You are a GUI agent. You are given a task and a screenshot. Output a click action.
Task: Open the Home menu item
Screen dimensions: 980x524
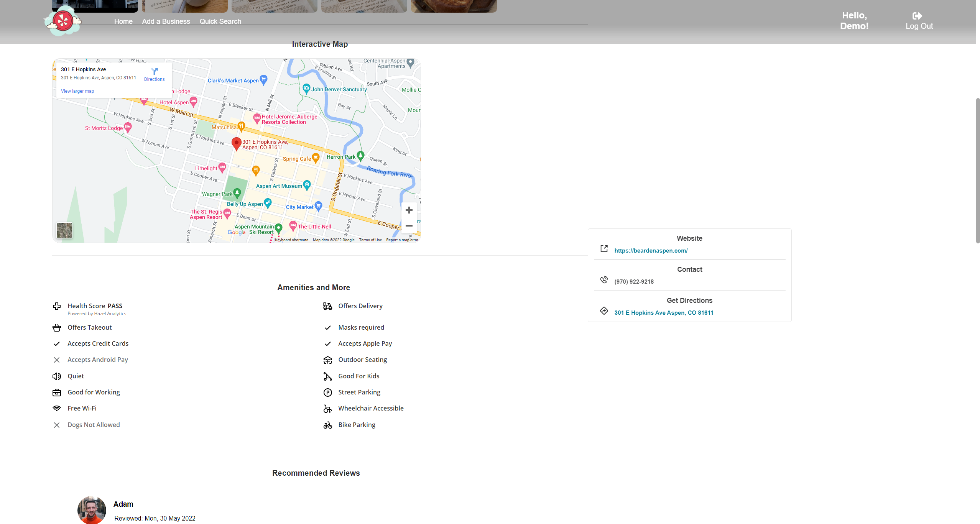(x=123, y=21)
